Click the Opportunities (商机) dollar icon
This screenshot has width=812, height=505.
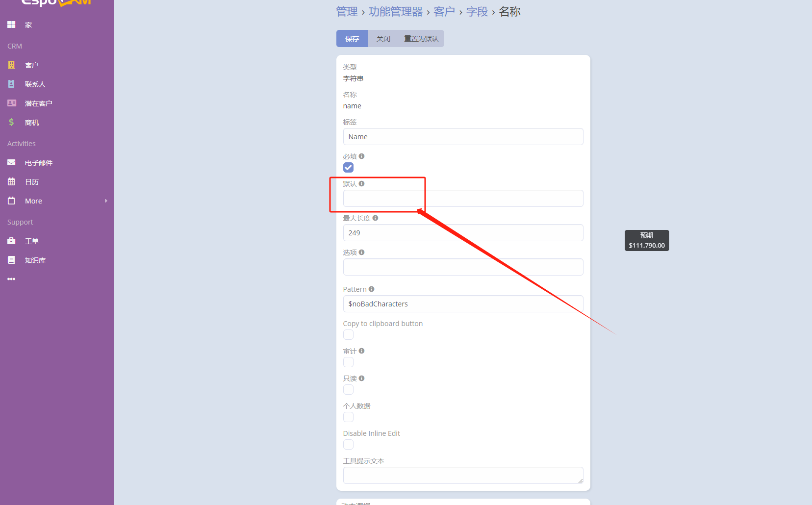(x=11, y=122)
